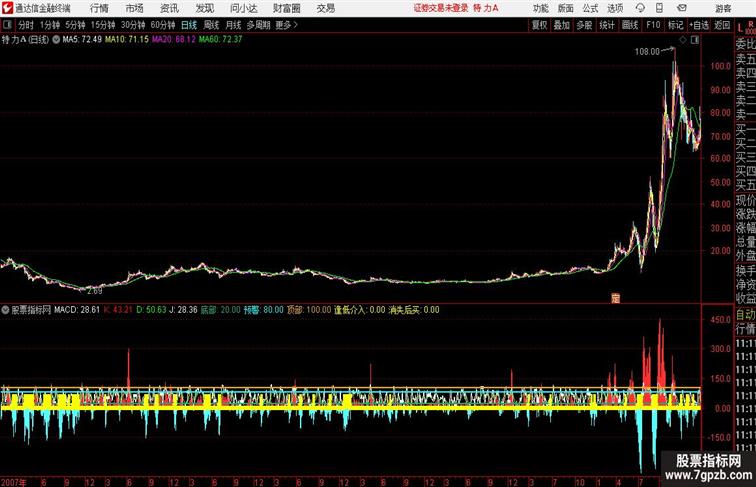
Task: Click the 多股 toolbar button
Action: coord(584,25)
